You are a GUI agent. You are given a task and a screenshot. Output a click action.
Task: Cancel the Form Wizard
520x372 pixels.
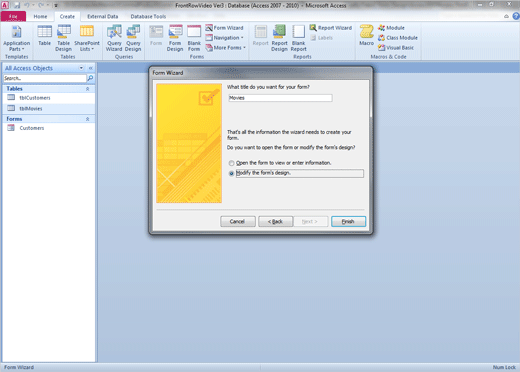(238, 221)
